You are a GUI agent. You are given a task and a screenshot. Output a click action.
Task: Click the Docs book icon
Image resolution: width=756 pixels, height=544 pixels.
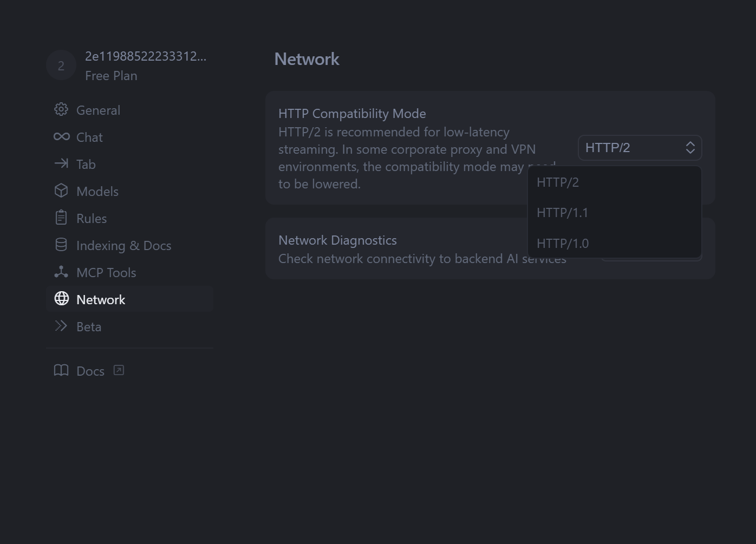coord(61,371)
